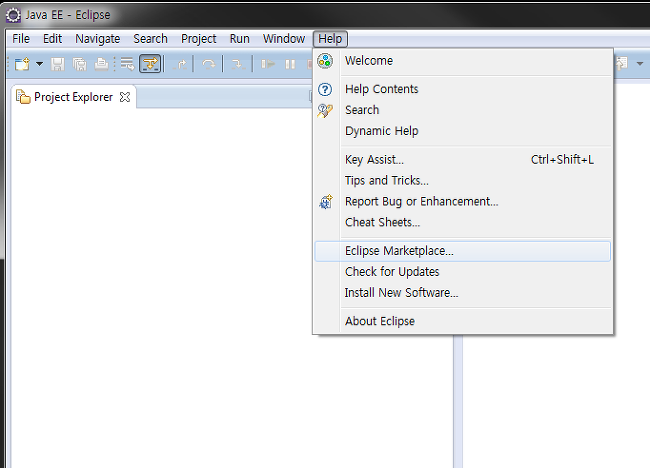Image resolution: width=650 pixels, height=468 pixels.
Task: Expand the New wizard dropdown arrow
Action: click(39, 64)
